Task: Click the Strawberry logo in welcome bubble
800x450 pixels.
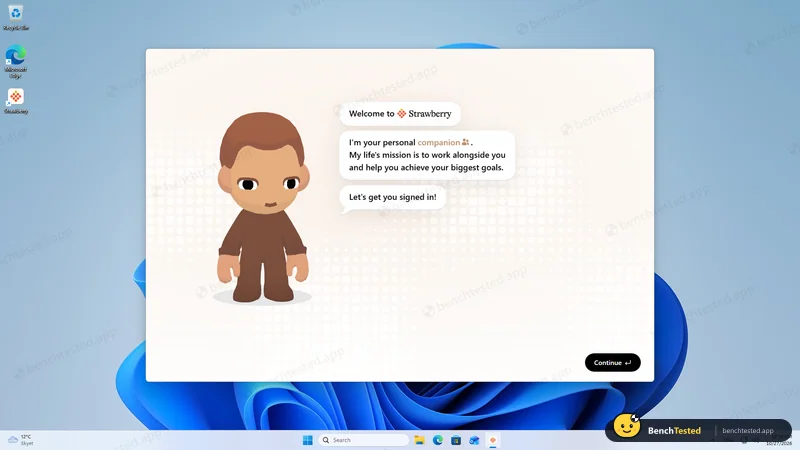Action: click(x=402, y=113)
